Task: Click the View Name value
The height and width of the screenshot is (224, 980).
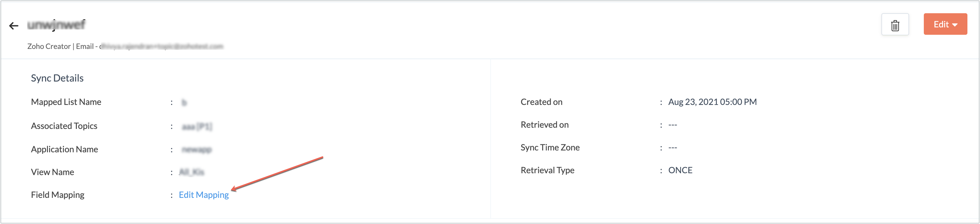Action: [192, 172]
